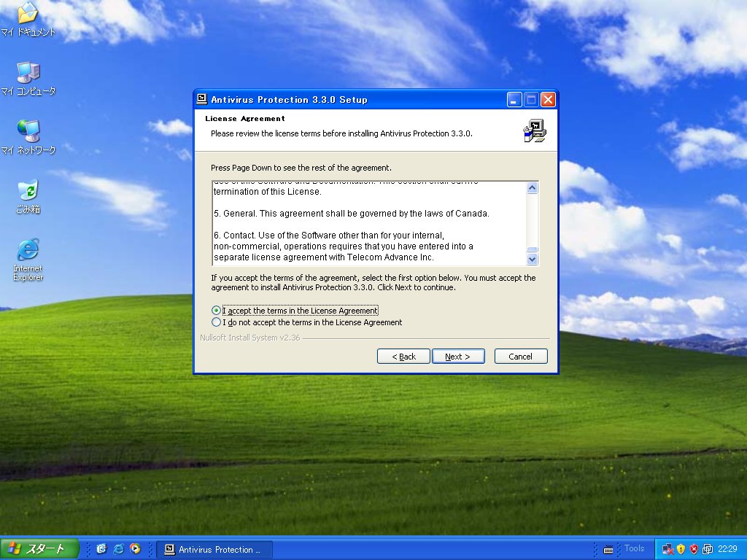
Task: Click inside the license agreement text box
Action: (x=369, y=223)
